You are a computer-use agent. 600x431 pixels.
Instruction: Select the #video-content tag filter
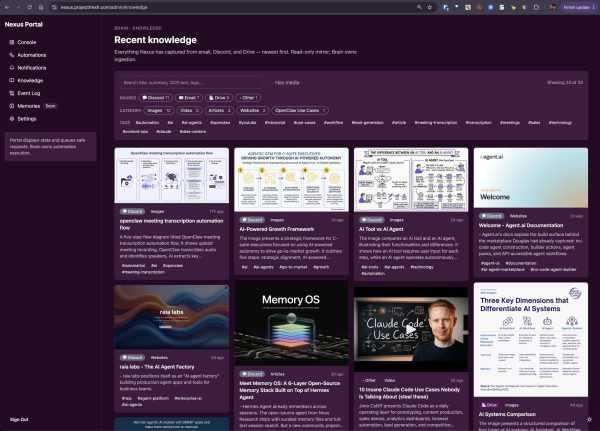pos(193,131)
